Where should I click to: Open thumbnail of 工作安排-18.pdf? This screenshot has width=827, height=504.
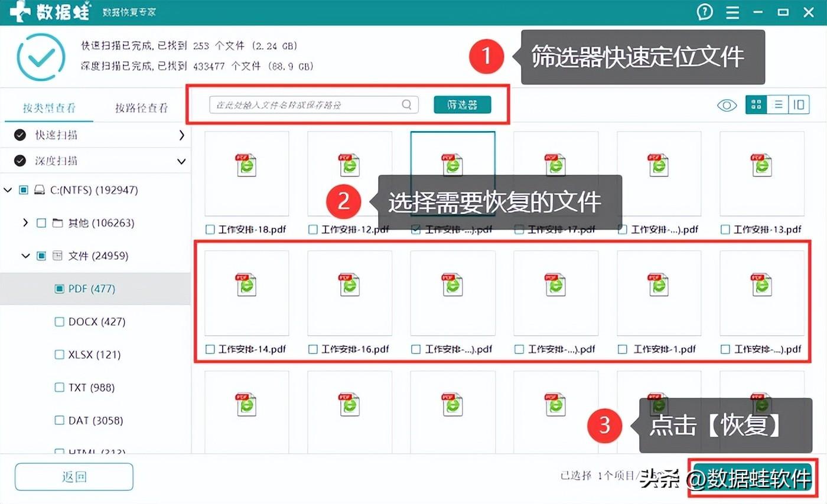pos(247,174)
